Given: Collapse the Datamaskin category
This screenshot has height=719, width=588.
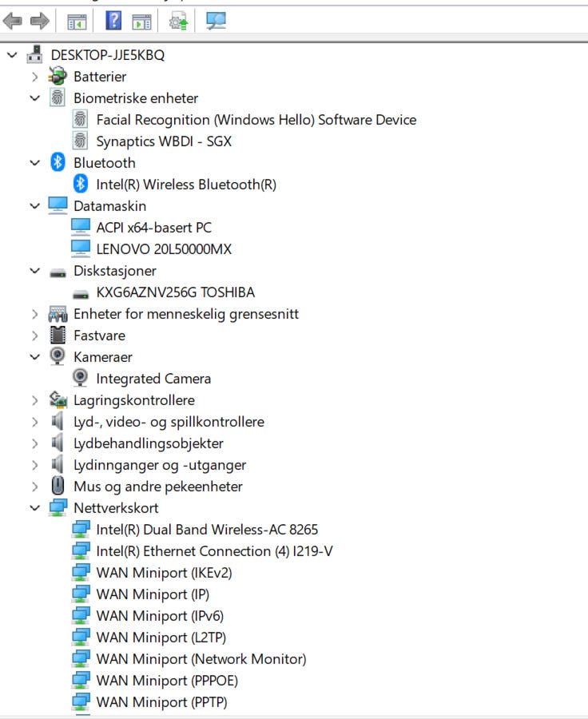Looking at the screenshot, I should (35, 206).
